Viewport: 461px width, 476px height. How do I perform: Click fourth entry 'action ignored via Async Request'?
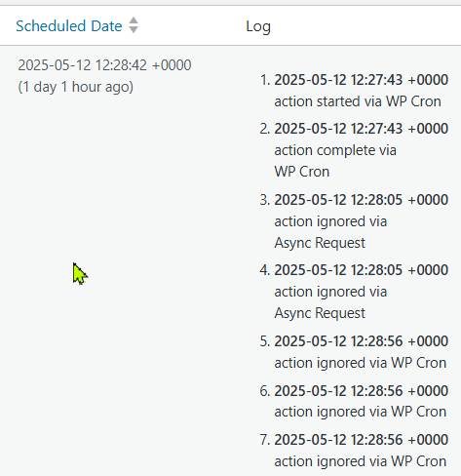330,302
